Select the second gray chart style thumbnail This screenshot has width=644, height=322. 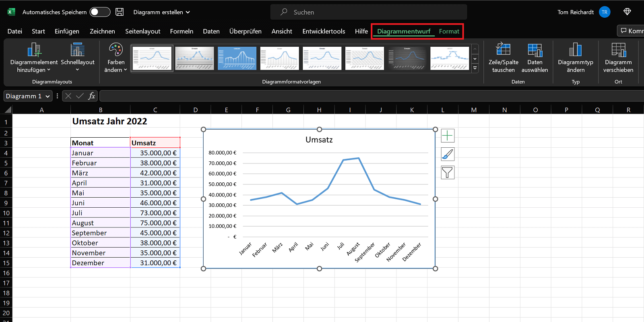click(x=194, y=58)
